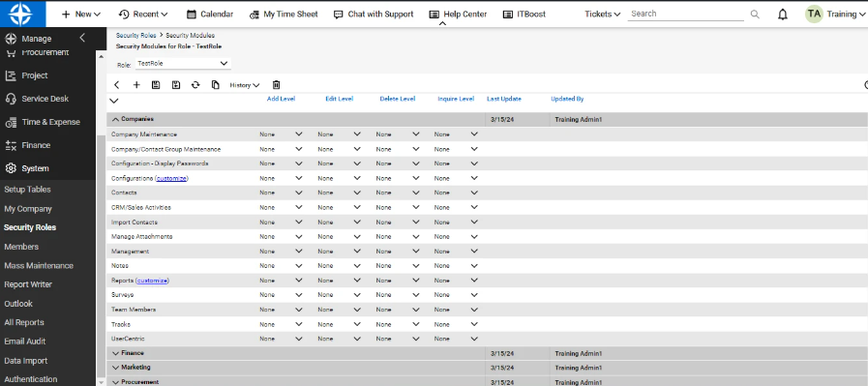This screenshot has height=386, width=868.
Task: Click the Save and Close icon
Action: point(176,85)
